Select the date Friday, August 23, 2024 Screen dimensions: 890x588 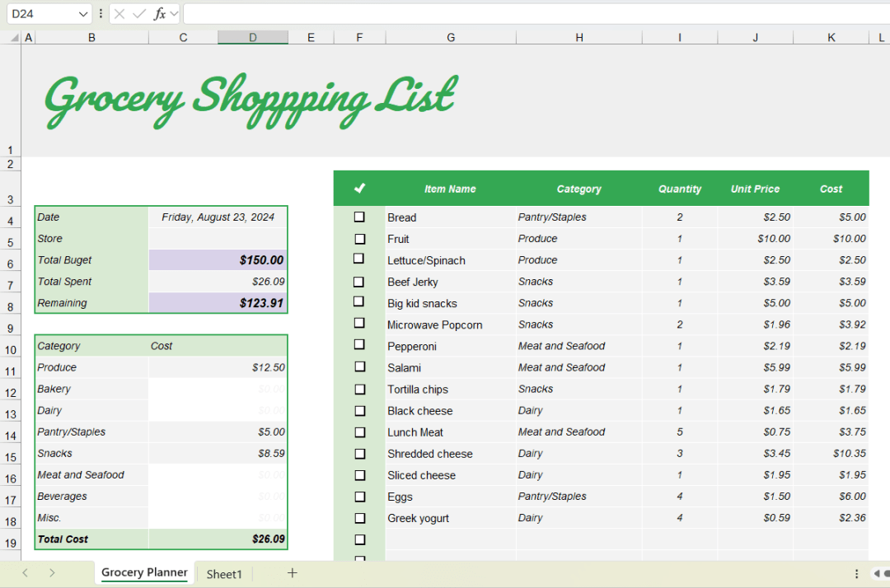coord(218,217)
